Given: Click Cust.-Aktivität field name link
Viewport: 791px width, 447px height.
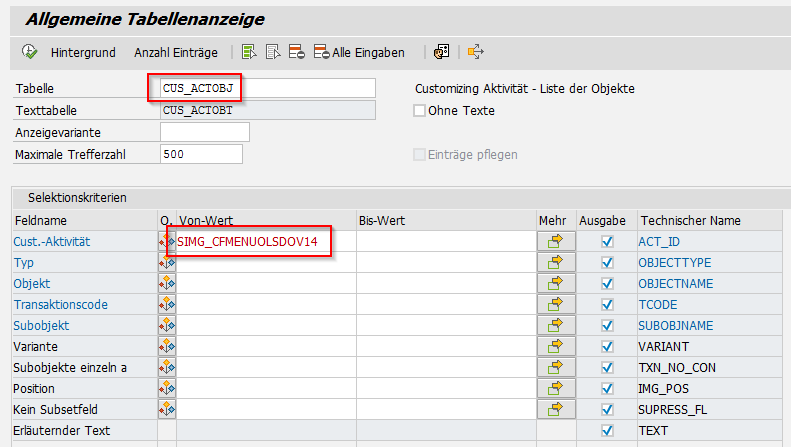Looking at the screenshot, I should click(52, 242).
